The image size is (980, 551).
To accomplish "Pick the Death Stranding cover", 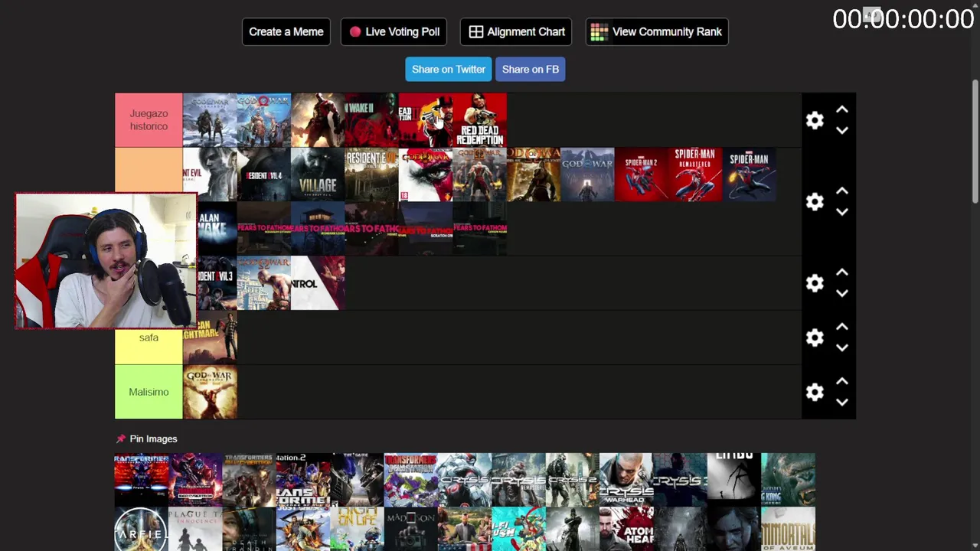I will click(x=249, y=529).
